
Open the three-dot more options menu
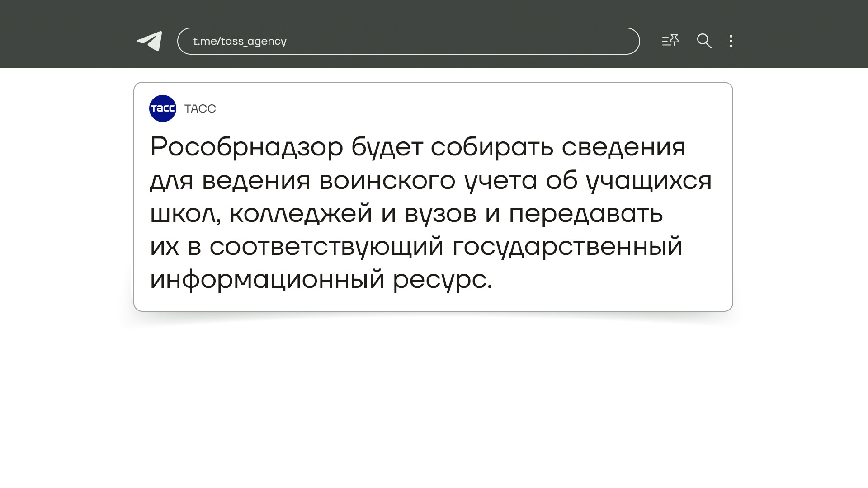pos(731,41)
